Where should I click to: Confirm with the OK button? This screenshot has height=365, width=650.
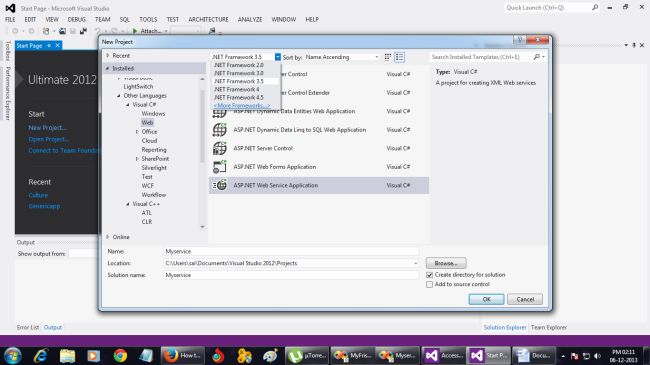[x=486, y=299]
